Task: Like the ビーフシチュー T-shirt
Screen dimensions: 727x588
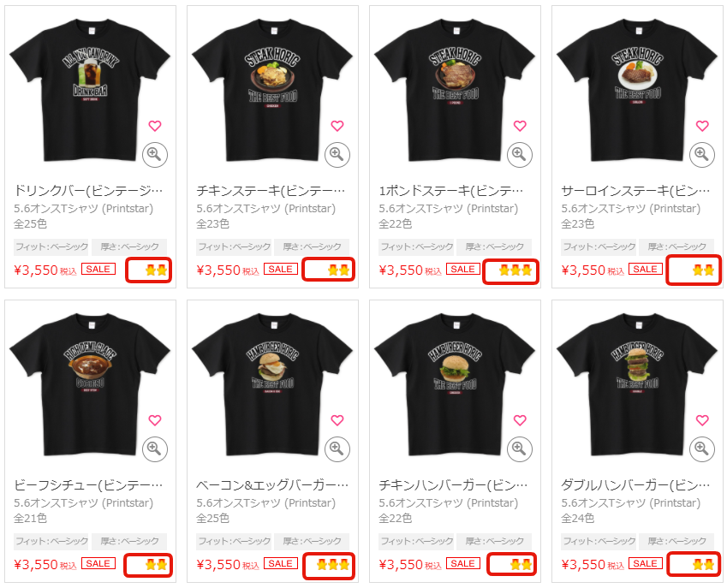Action: (x=155, y=420)
